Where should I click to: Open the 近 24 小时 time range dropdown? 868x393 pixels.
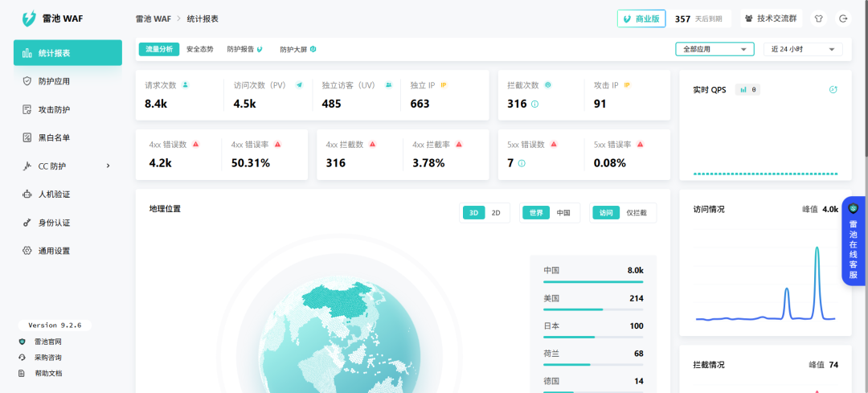[x=803, y=49]
